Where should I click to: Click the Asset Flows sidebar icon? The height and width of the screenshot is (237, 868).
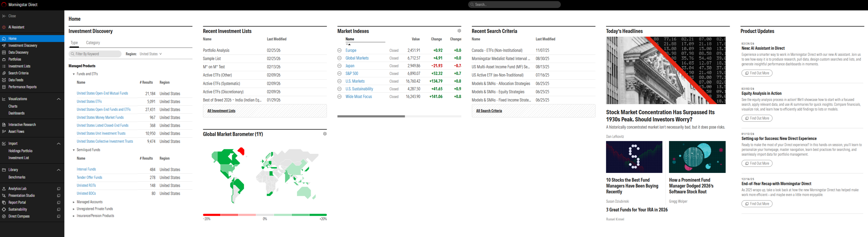click(4, 132)
